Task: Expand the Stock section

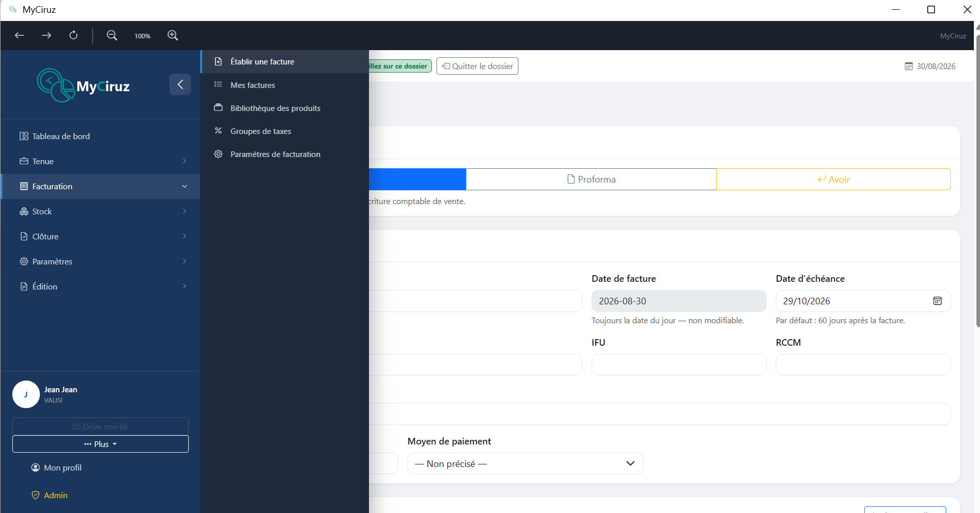Action: [100, 211]
